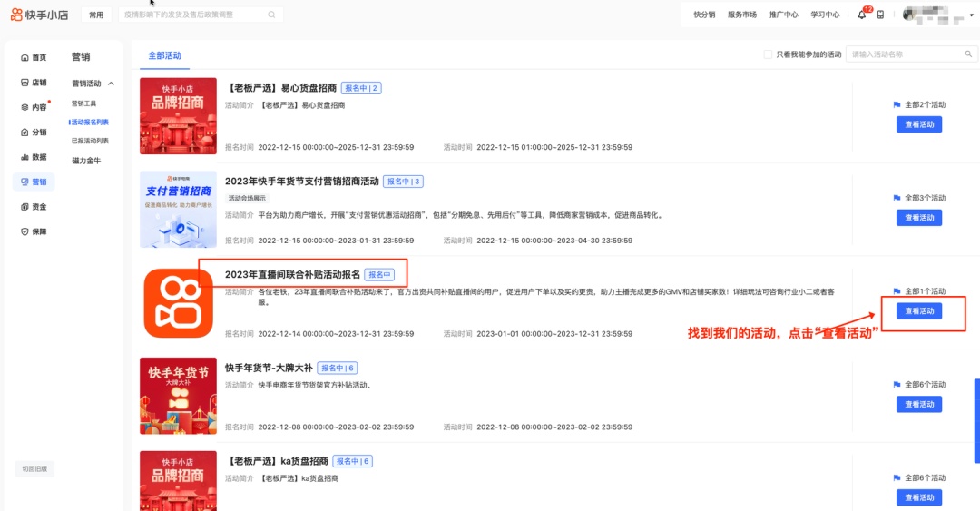Open the 常用 shortcut dropdown
The image size is (980, 511).
click(x=96, y=15)
